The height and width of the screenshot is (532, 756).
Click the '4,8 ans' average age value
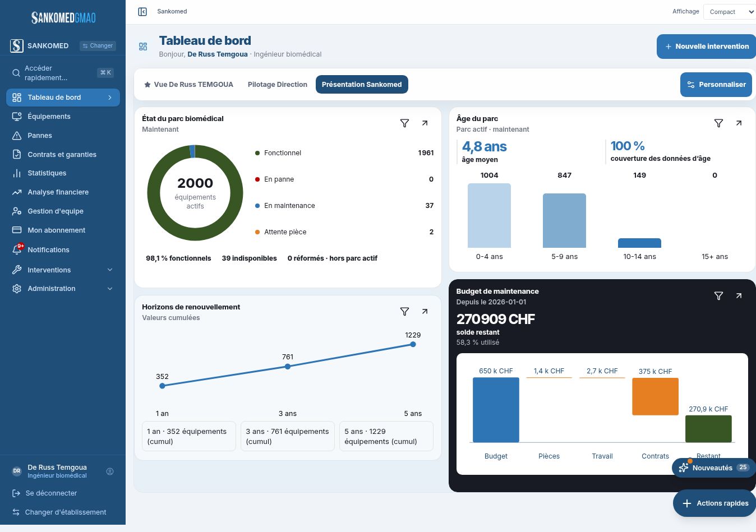(485, 147)
